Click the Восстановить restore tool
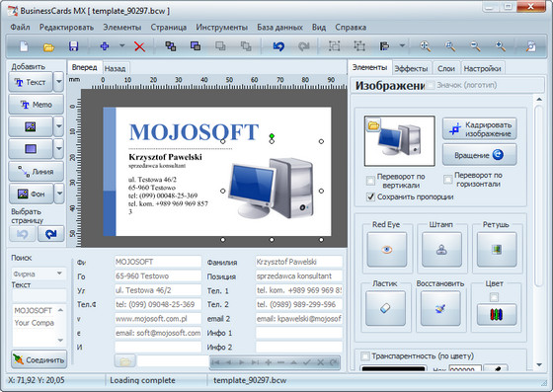 click(x=440, y=308)
